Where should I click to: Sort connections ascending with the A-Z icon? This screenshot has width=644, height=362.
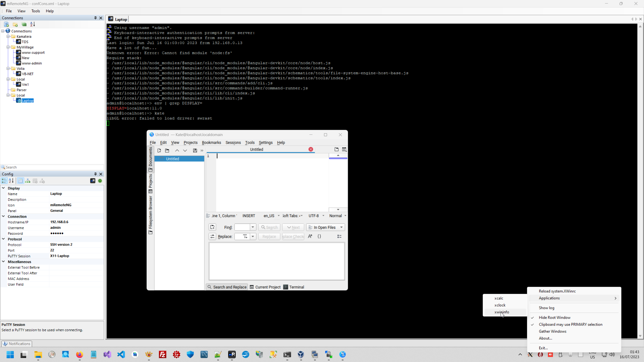[33, 24]
